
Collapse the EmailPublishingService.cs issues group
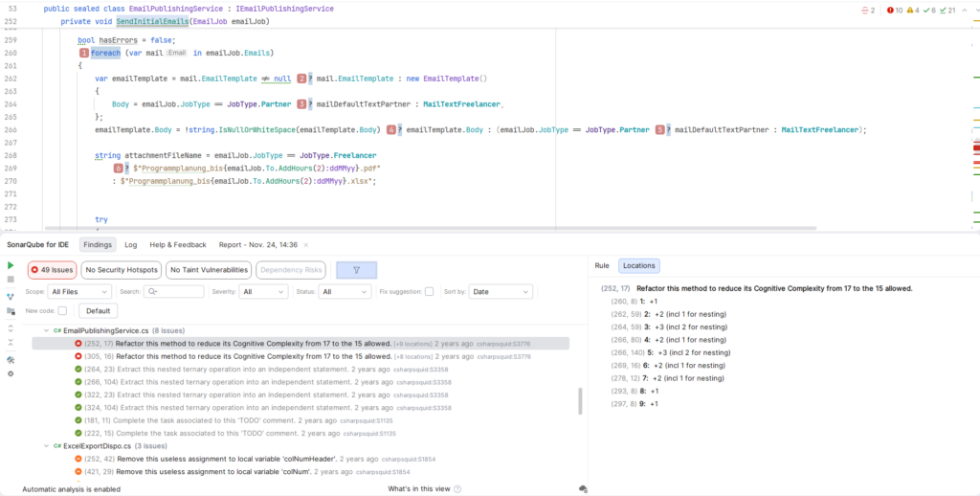click(x=45, y=330)
